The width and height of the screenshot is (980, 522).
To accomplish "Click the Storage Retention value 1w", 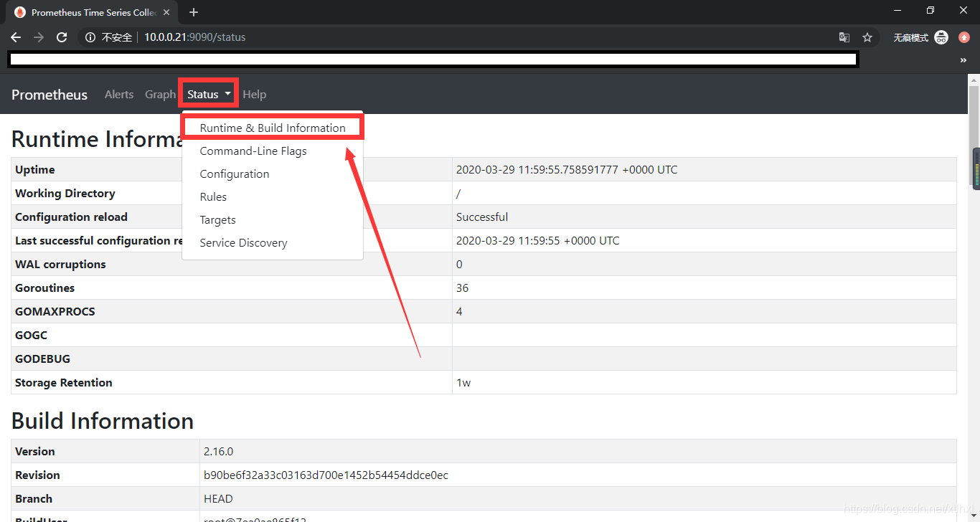I will 463,382.
